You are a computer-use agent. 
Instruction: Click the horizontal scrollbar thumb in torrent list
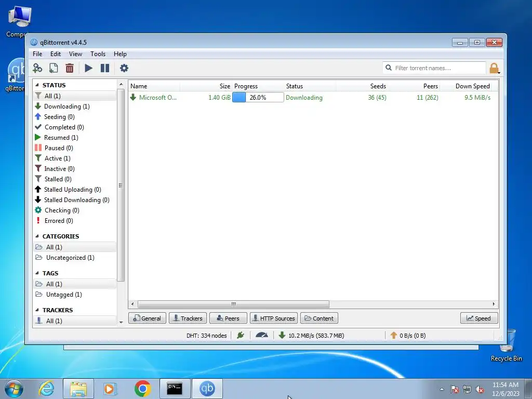(233, 304)
